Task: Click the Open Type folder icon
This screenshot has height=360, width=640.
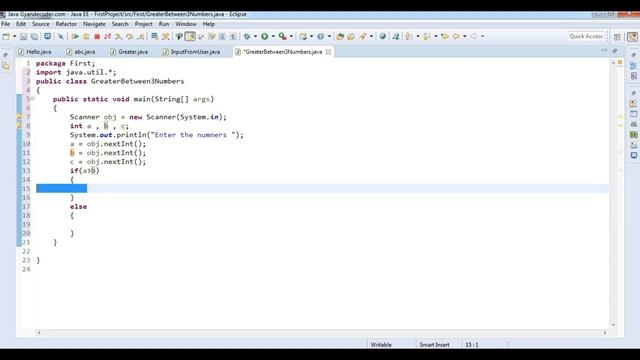Action: (340, 36)
